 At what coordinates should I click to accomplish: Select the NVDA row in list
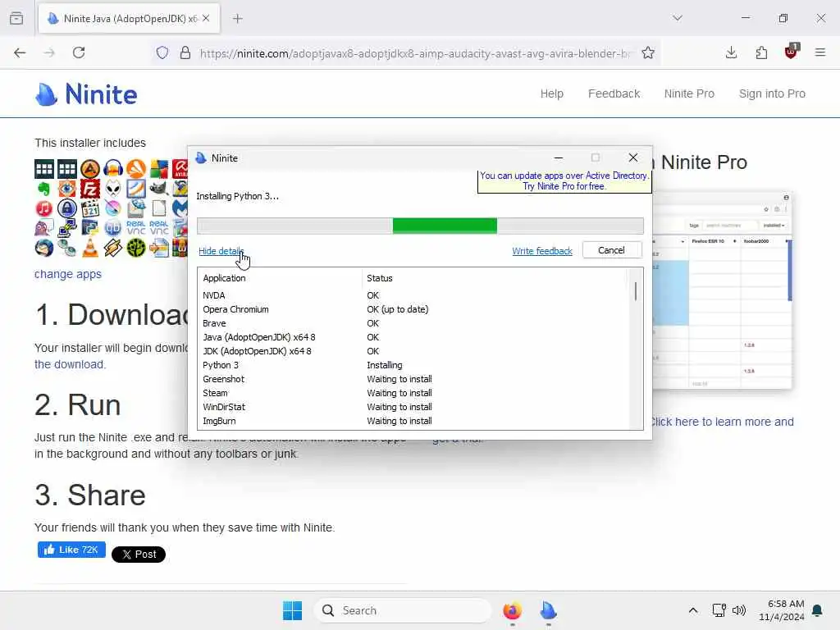click(413, 295)
